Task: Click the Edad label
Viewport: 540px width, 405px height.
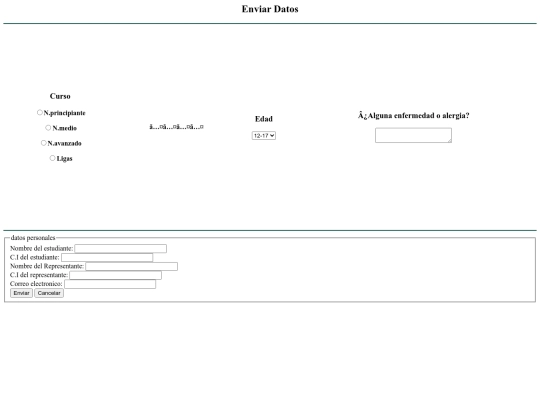Action: tap(264, 119)
